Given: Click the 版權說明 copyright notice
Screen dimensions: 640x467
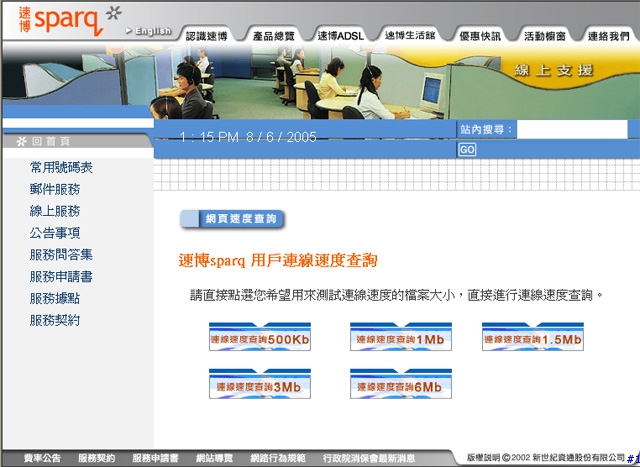Looking at the screenshot, I should point(546,458).
